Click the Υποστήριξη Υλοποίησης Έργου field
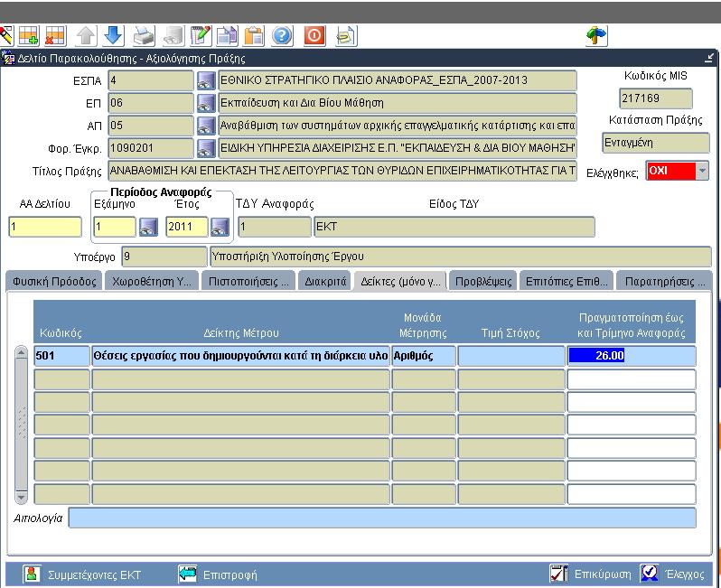The height and width of the screenshot is (588, 721). (460, 257)
